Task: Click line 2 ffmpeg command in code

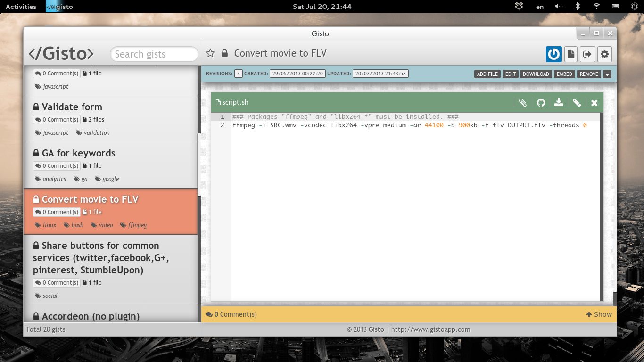Action: [x=409, y=125]
